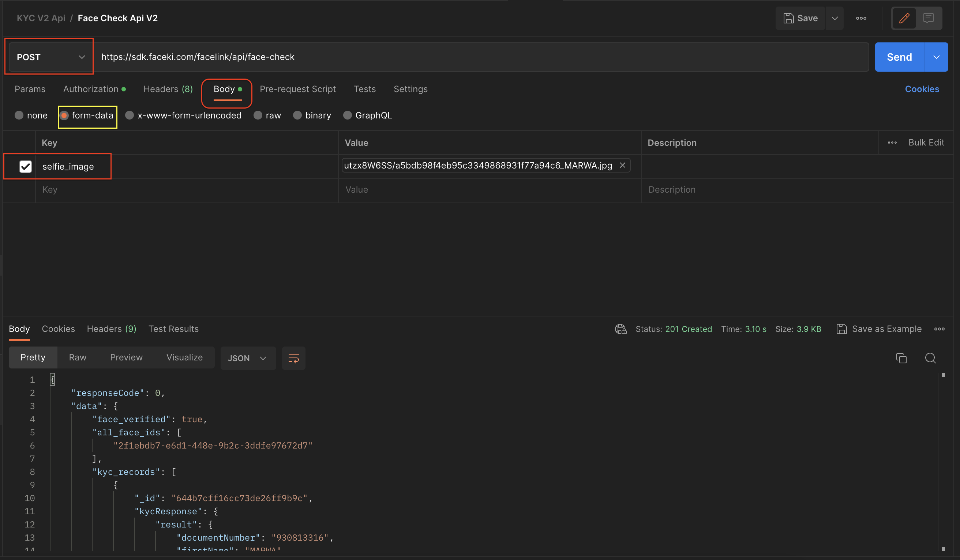Click the three-dot menu beside Save

pyautogui.click(x=861, y=18)
